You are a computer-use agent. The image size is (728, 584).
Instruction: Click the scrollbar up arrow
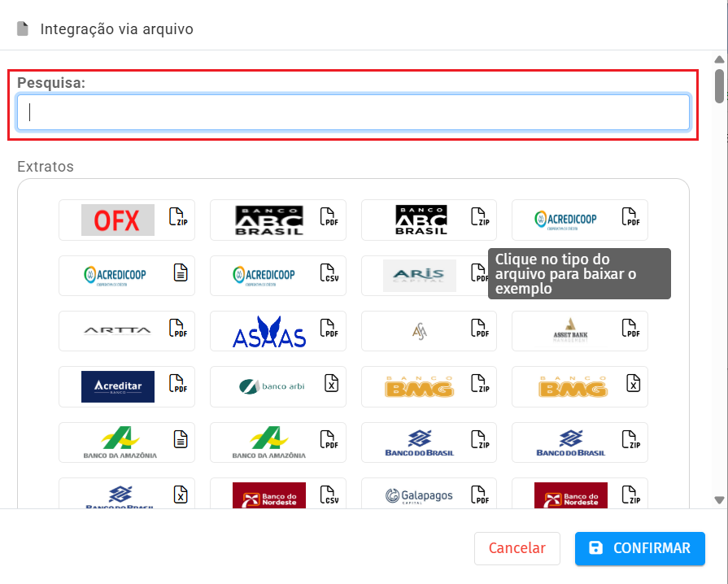point(718,59)
